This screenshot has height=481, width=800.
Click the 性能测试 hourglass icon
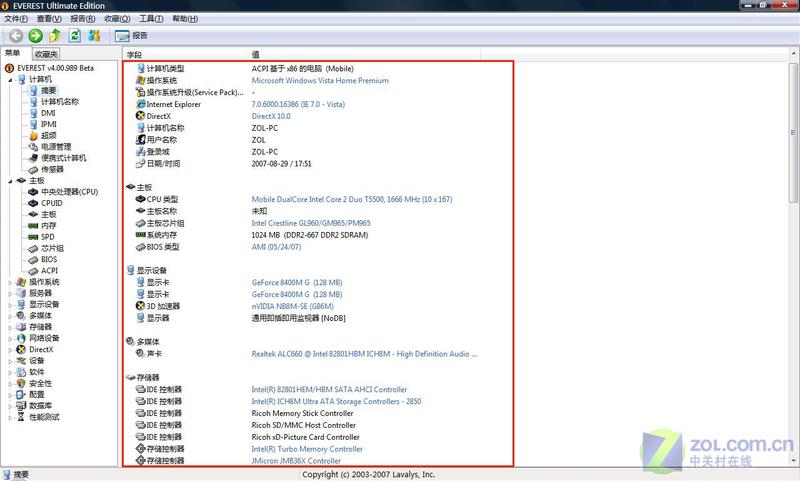coord(21,417)
